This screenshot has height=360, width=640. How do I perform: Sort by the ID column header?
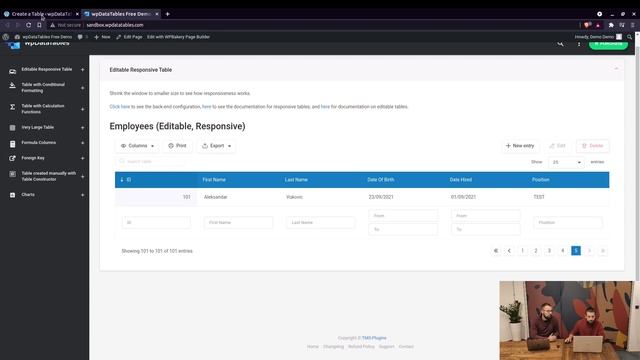pos(156,180)
